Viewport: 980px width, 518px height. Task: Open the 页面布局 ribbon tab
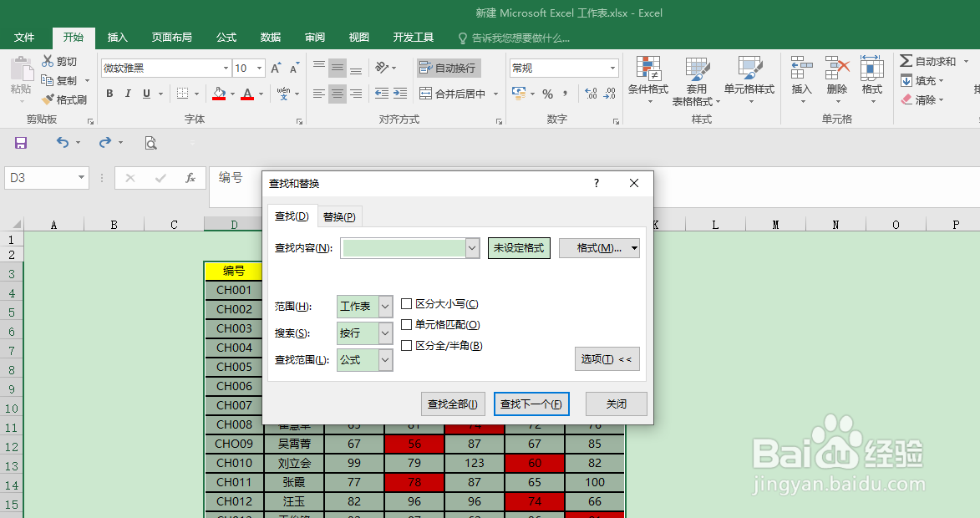171,37
